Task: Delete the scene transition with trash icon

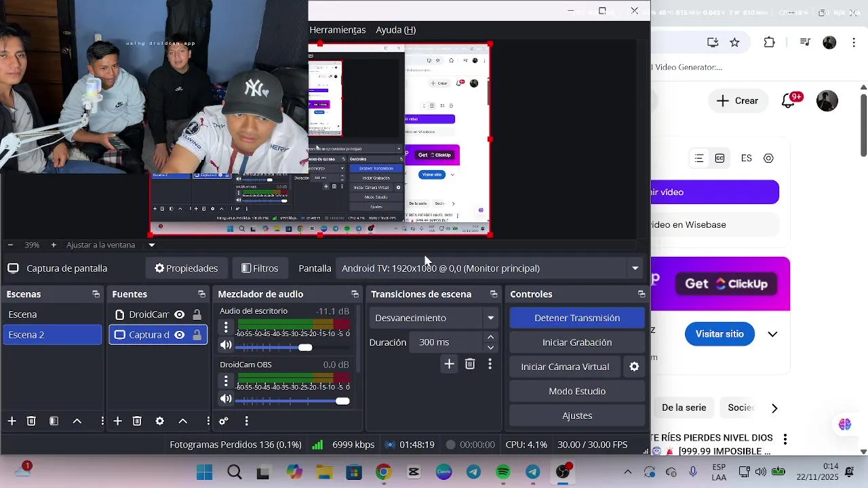Action: click(x=470, y=364)
